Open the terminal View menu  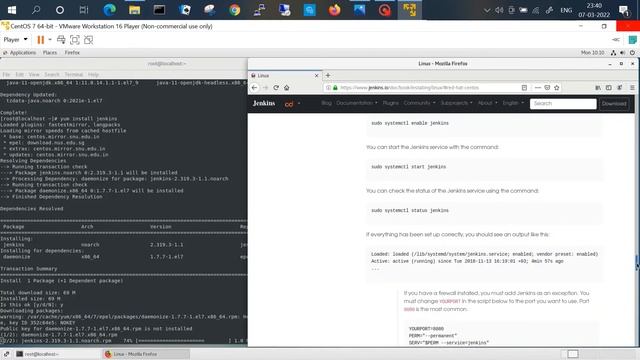(x=34, y=74)
